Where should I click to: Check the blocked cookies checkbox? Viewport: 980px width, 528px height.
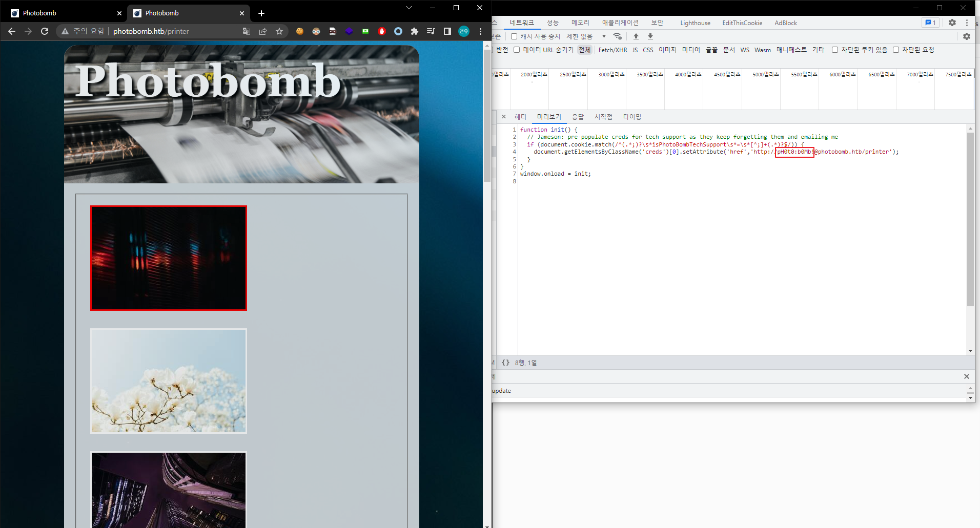[x=835, y=50]
